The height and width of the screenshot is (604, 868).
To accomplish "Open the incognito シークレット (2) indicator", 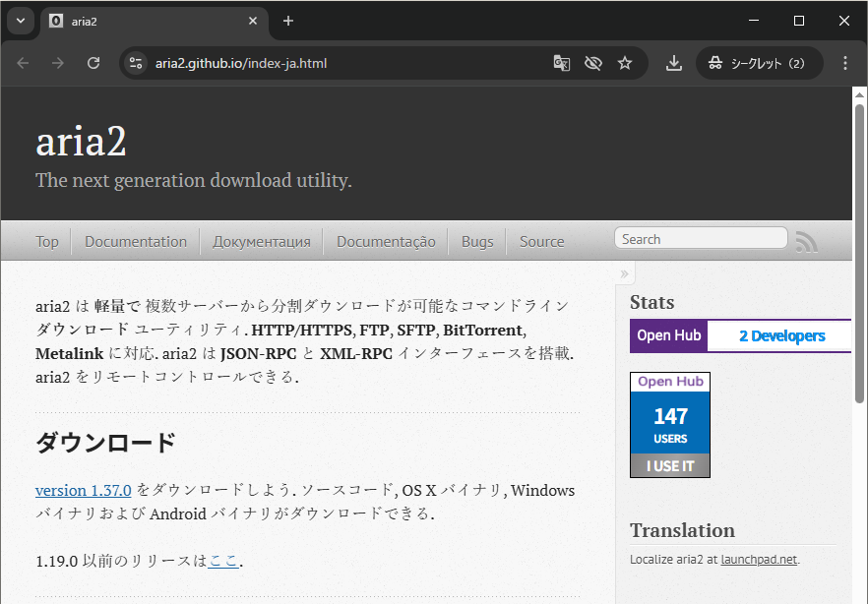I will [x=759, y=63].
